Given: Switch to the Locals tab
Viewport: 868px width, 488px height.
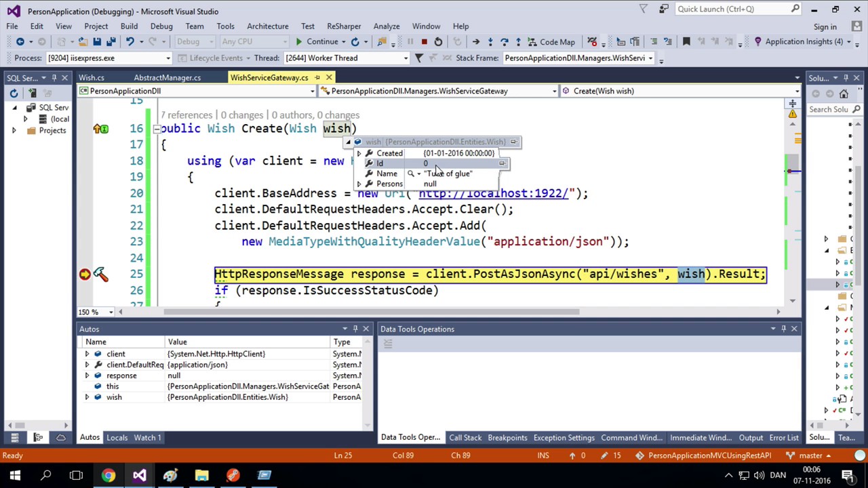Looking at the screenshot, I should coord(117,438).
